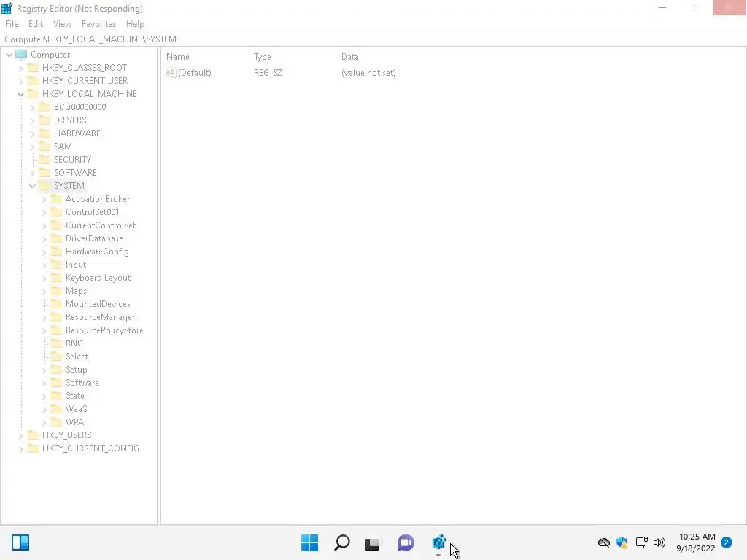
Task: Select the State key
Action: 75,396
